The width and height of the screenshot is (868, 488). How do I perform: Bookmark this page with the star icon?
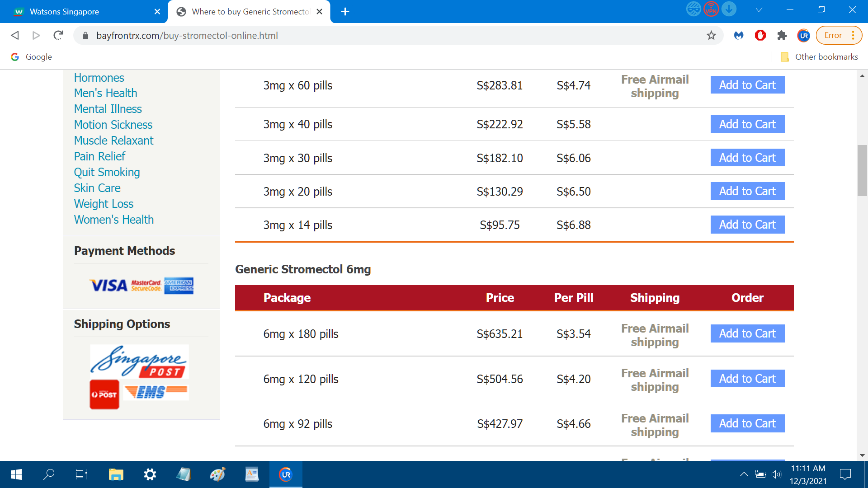[x=711, y=35]
